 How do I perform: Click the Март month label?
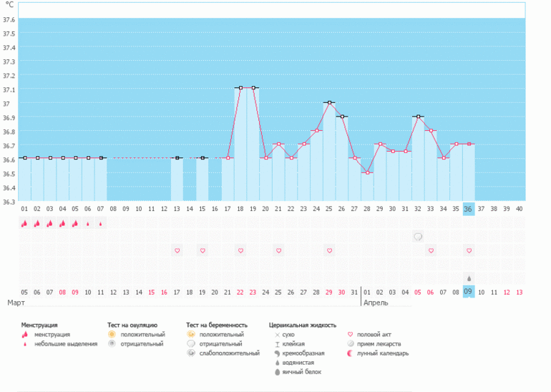16,303
